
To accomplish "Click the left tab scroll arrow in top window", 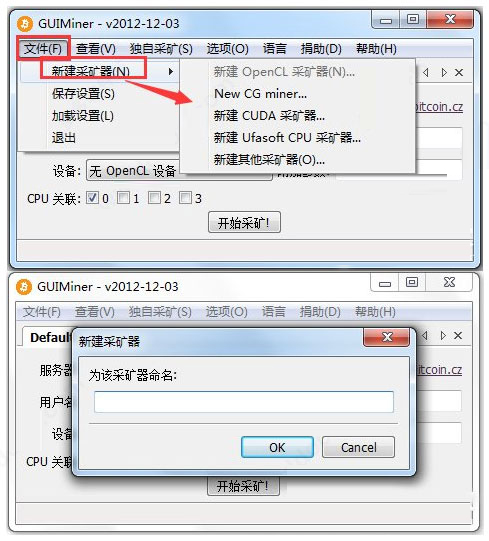I will pyautogui.click(x=426, y=72).
